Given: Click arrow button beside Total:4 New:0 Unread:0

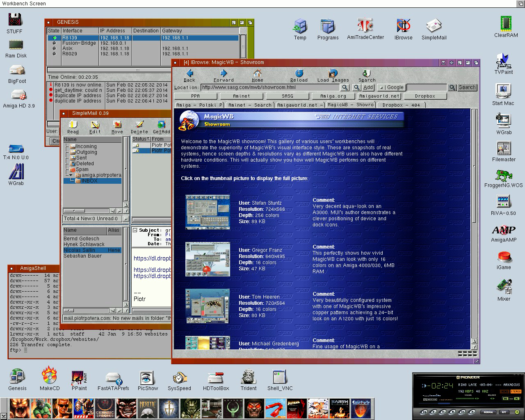Looking at the screenshot, I should tap(126, 219).
